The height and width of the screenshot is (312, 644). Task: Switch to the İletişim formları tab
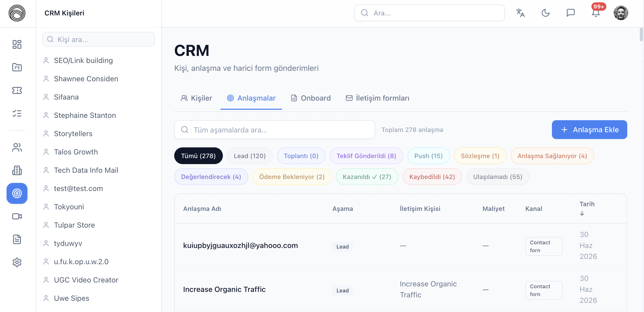pyautogui.click(x=377, y=98)
